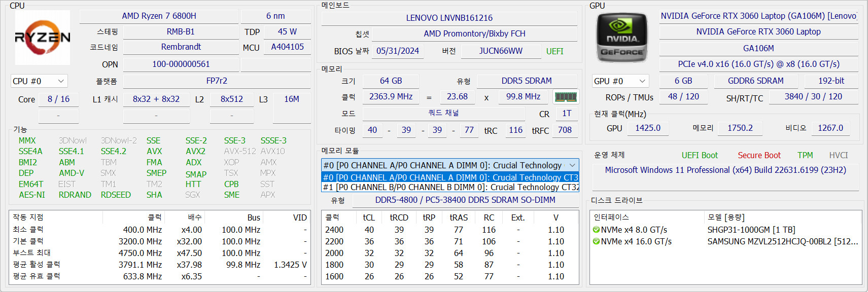Click the L2 cache value 8x512
The width and height of the screenshot is (868, 292).
tap(231, 99)
